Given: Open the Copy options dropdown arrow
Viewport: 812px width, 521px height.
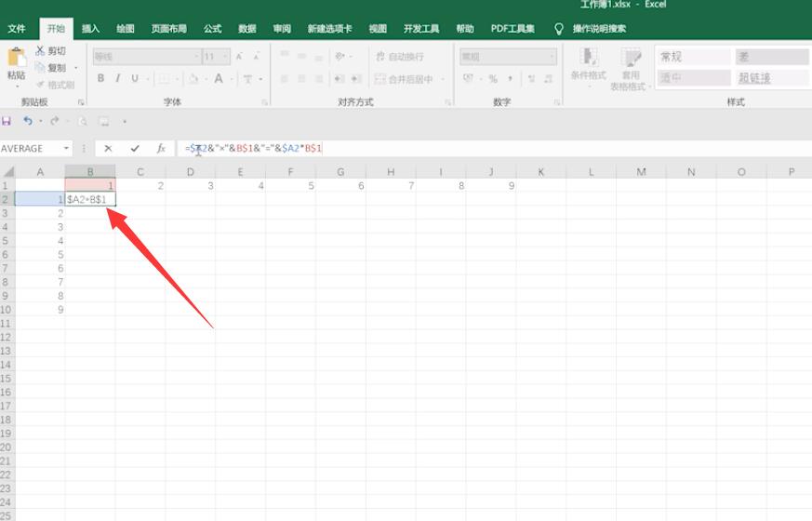Looking at the screenshot, I should click(x=76, y=68).
